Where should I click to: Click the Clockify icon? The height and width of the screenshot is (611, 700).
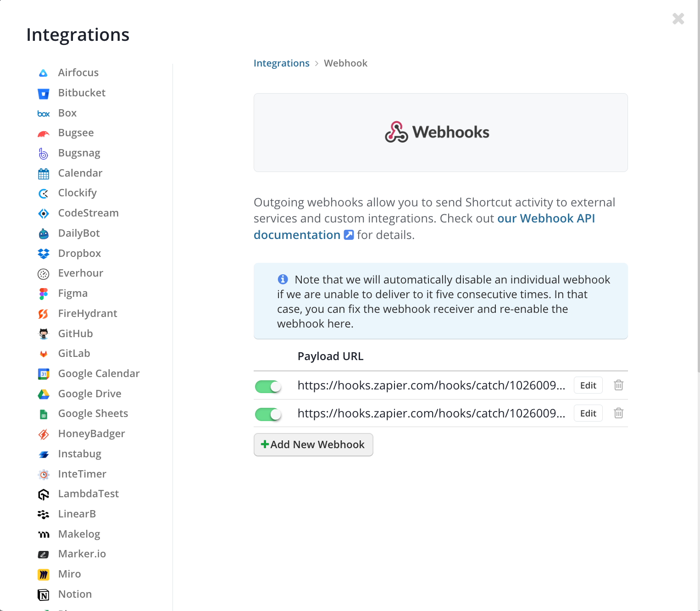[x=43, y=194]
